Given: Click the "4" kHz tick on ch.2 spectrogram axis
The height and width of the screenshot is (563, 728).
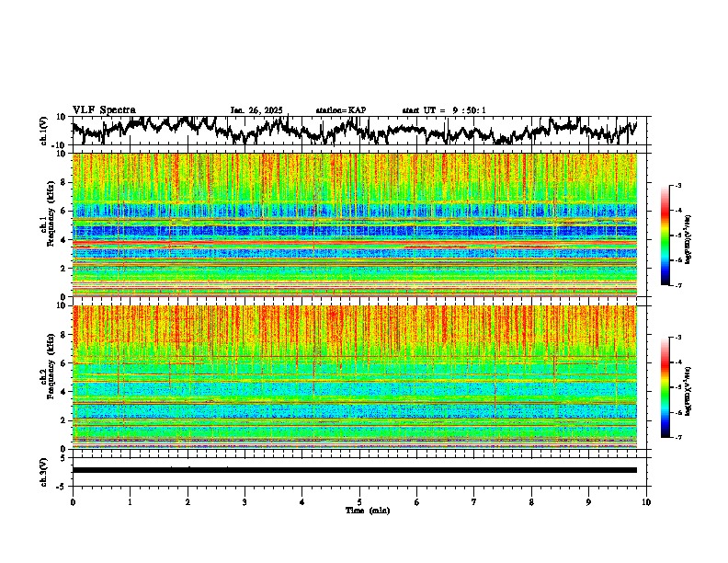Looking at the screenshot, I should point(64,392).
